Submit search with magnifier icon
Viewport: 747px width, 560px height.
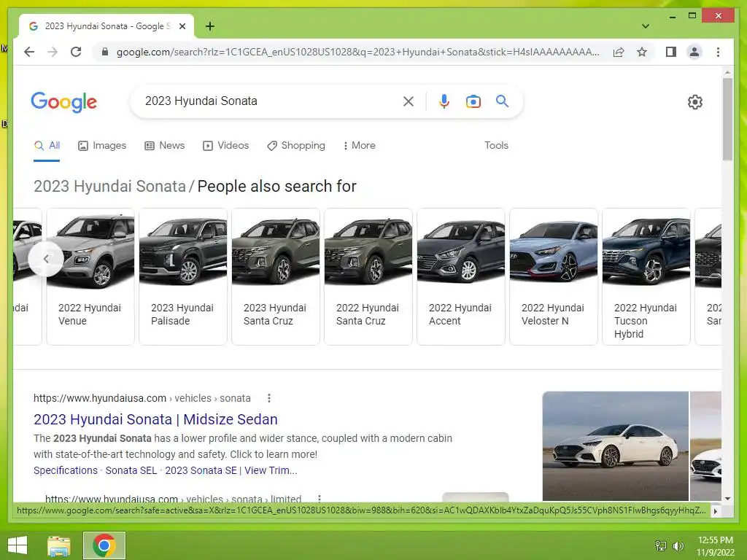point(502,101)
